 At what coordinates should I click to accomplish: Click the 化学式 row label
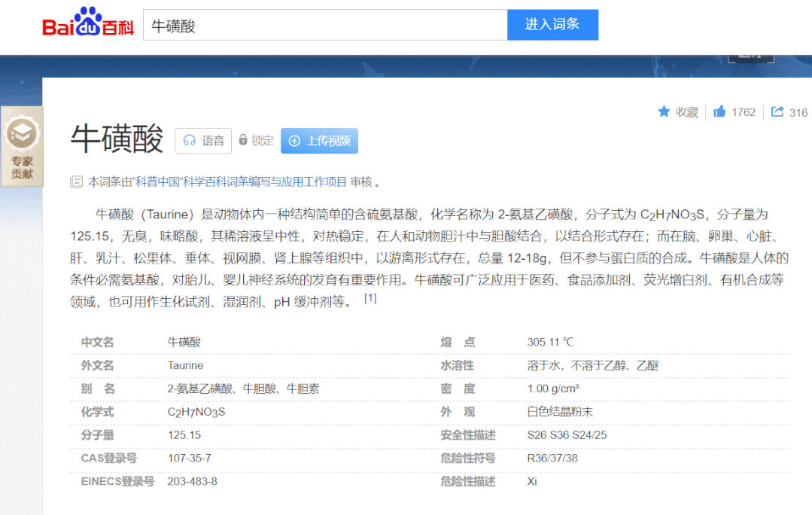[x=97, y=412]
